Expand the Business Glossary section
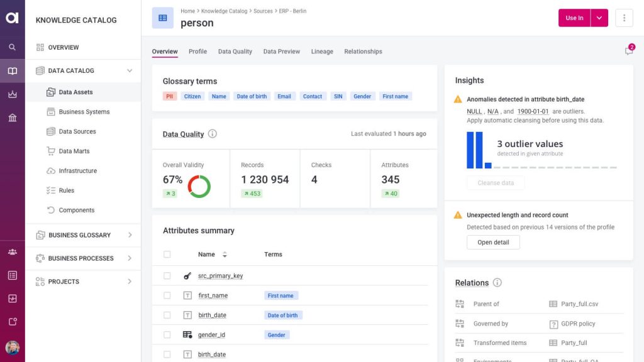This screenshot has height=362, width=644. pos(130,235)
